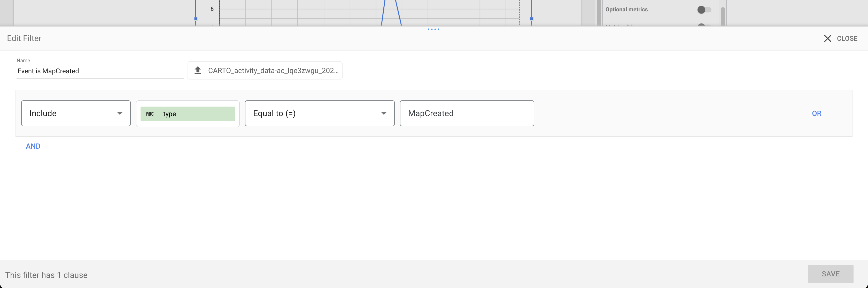
Task: Toggle the partially visible Metric sliders switch
Action: tap(703, 25)
